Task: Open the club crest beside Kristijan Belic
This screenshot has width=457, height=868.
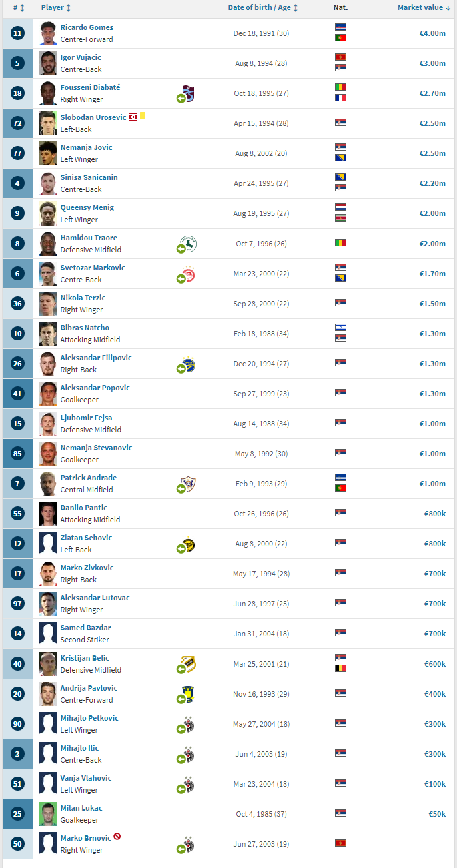Action: (x=189, y=664)
